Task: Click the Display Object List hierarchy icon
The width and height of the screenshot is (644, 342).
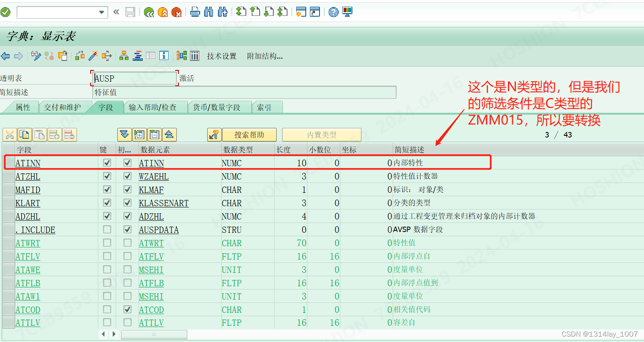Action: (x=124, y=56)
